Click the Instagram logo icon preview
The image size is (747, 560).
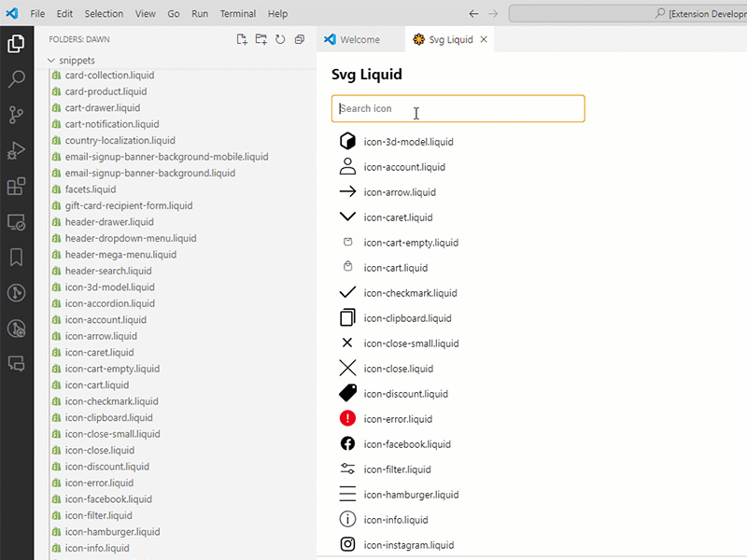tap(347, 544)
